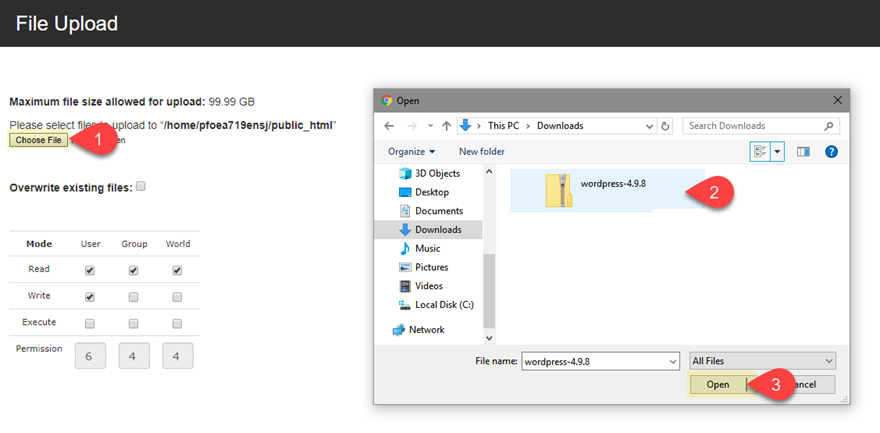
Task: Enable User Execute permission
Action: pos(90,324)
